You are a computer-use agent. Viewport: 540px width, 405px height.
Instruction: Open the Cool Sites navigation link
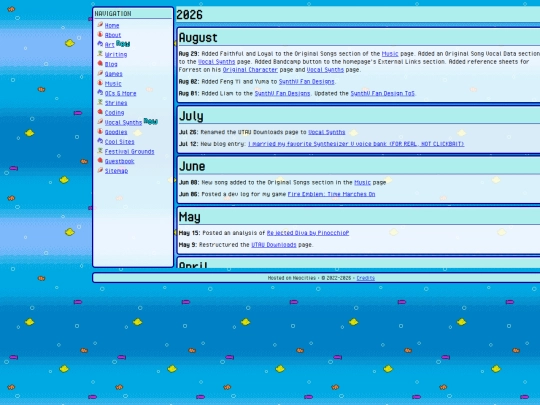point(120,142)
